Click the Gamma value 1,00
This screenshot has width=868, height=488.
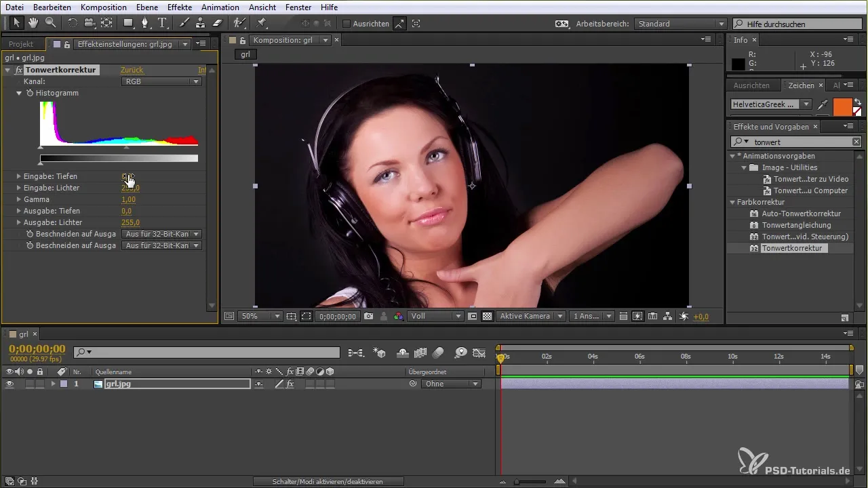coord(128,199)
